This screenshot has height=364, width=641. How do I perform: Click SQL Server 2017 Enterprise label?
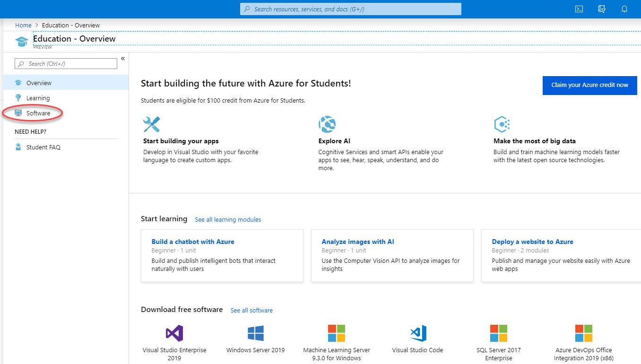click(x=499, y=354)
